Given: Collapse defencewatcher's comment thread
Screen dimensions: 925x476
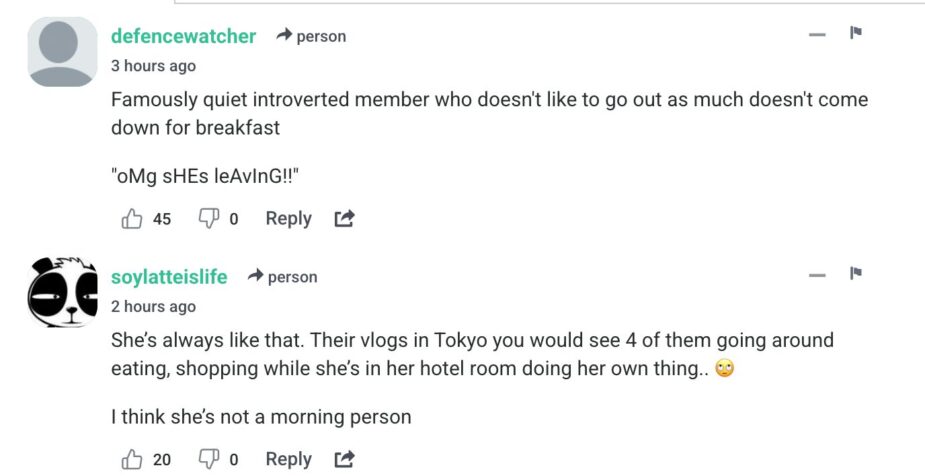Looking at the screenshot, I should (818, 35).
